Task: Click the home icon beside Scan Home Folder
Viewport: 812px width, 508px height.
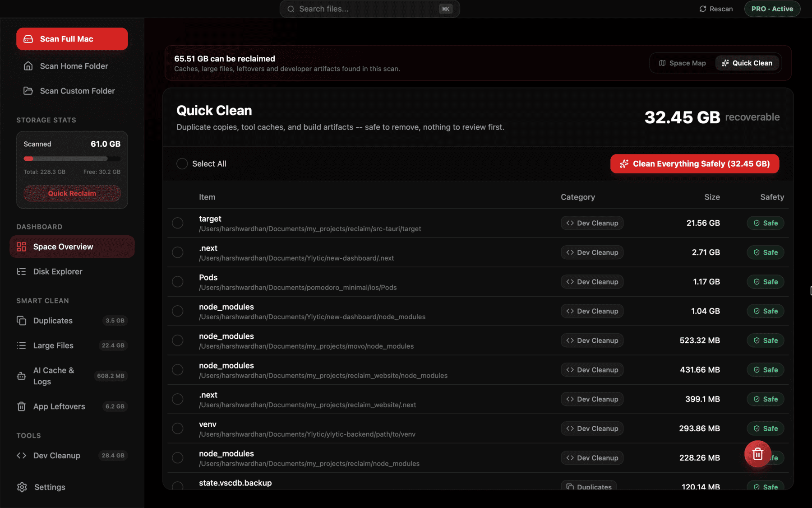Action: tap(28, 66)
